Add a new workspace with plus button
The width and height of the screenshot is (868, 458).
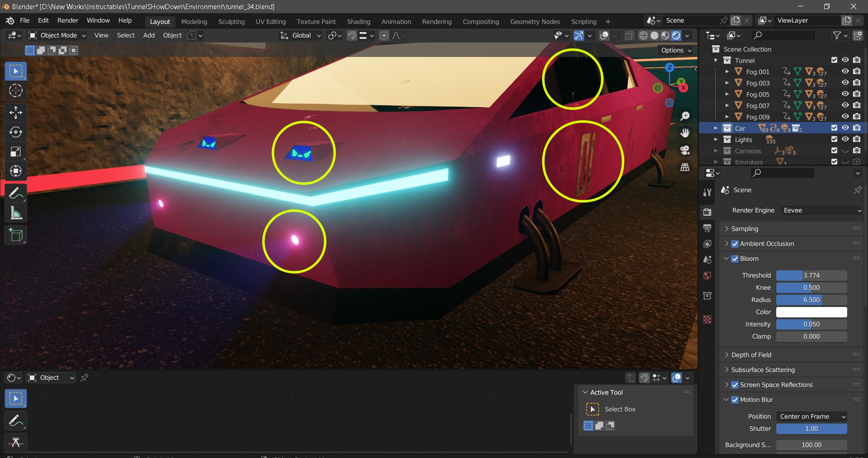click(x=608, y=22)
